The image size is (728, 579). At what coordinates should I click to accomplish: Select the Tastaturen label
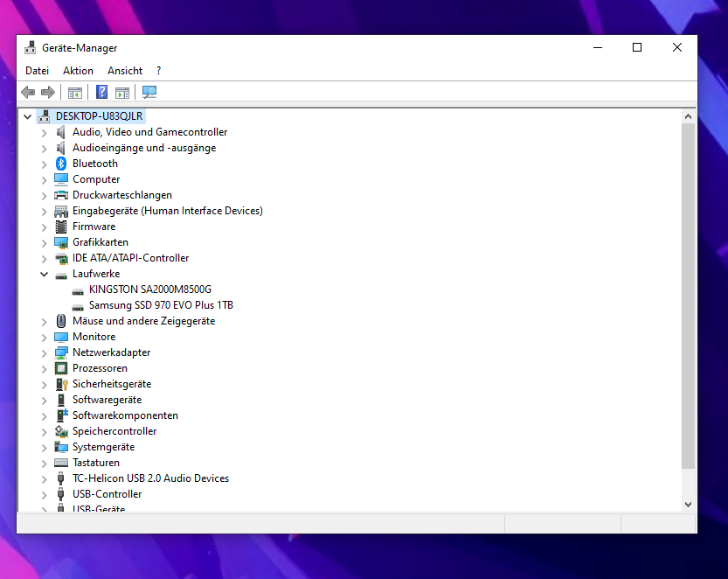pos(95,463)
